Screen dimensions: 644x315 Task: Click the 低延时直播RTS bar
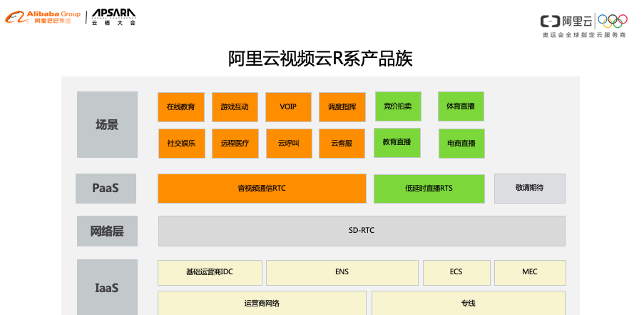429,189
